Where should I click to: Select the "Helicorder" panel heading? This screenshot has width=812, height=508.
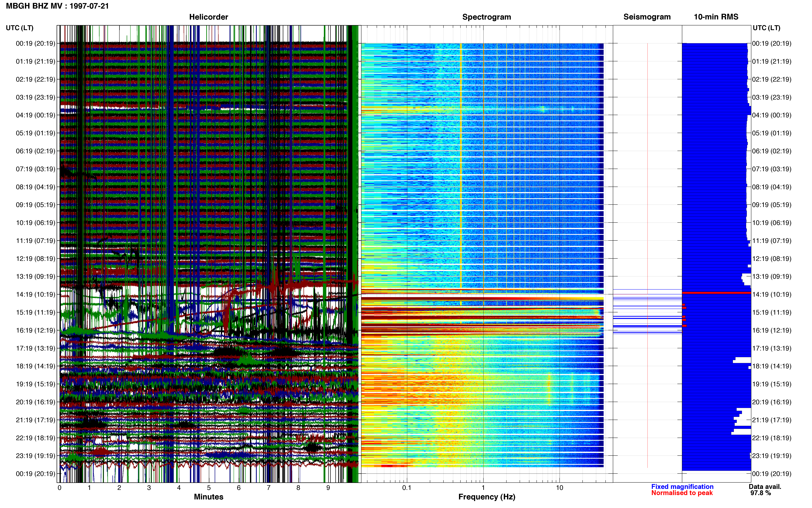209,17
